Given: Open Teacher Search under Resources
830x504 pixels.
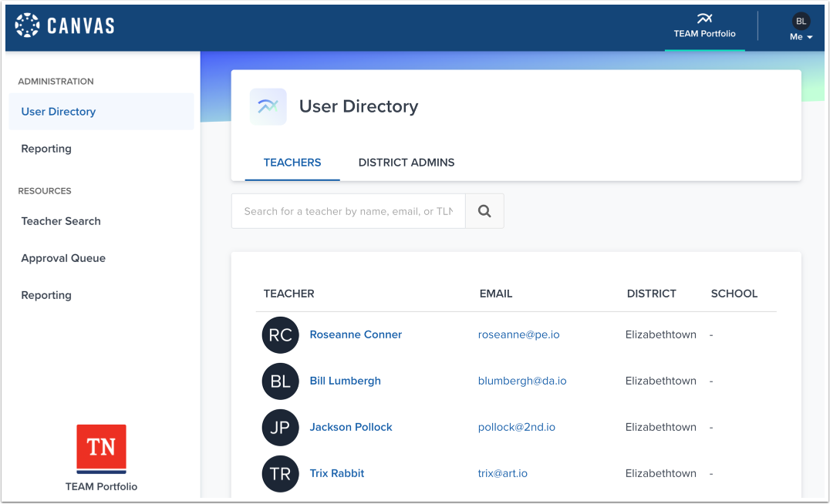Looking at the screenshot, I should tap(61, 221).
